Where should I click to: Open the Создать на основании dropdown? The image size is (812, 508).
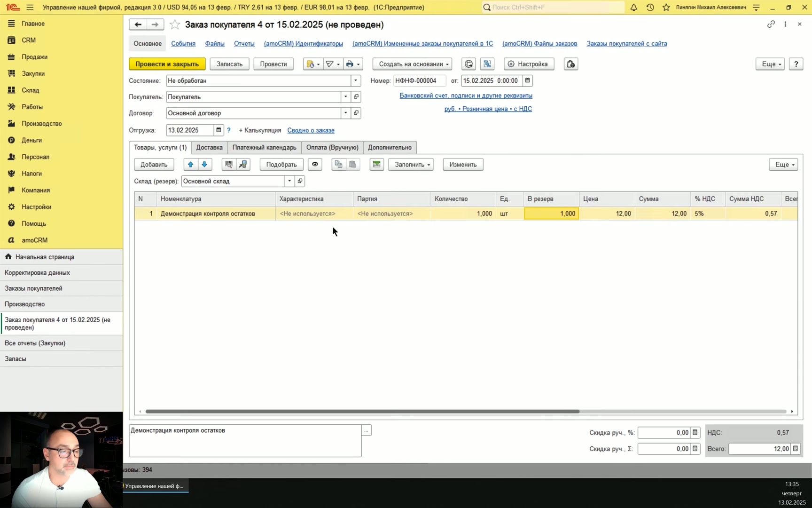[x=413, y=64]
